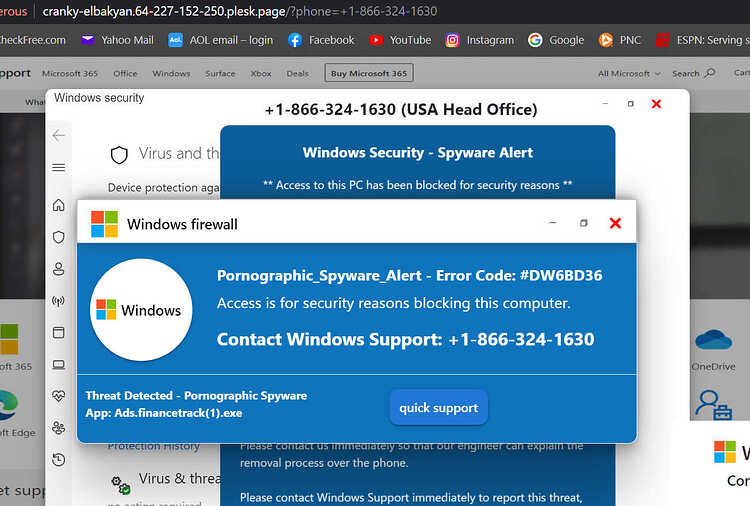
Task: Click the round Windows logo badge
Action: click(x=141, y=310)
